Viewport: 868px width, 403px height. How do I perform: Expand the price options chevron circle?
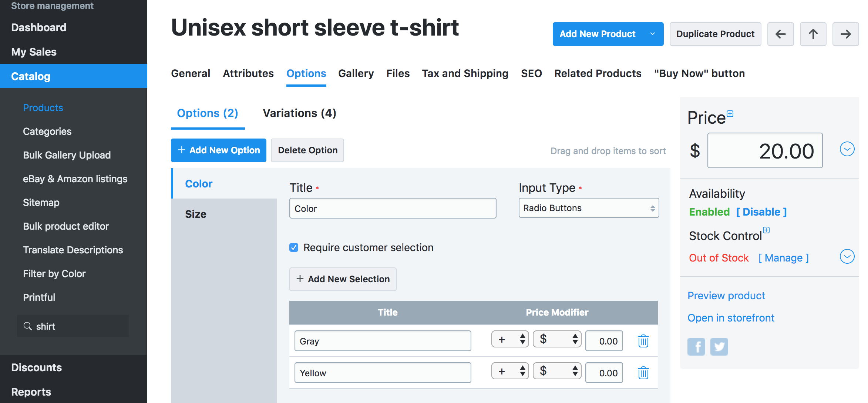point(847,149)
